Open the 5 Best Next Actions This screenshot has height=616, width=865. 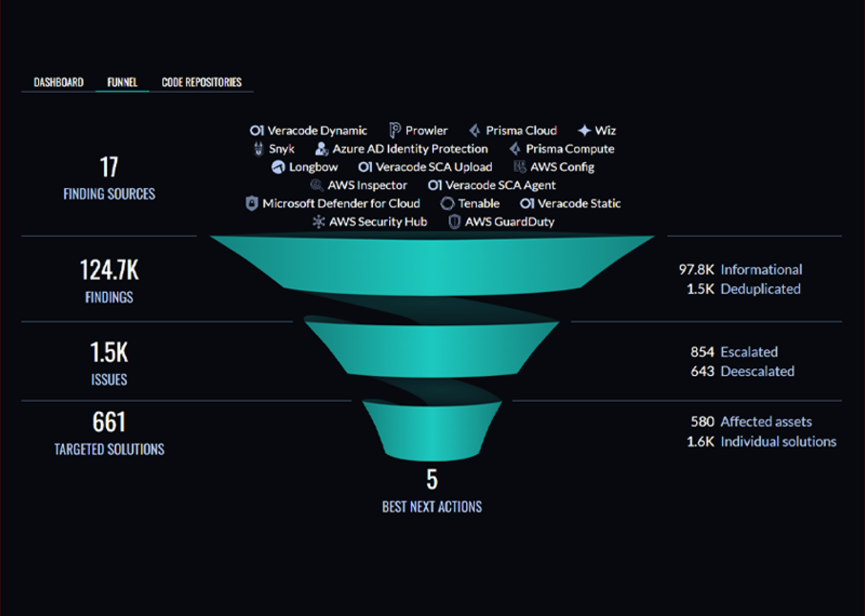432,491
